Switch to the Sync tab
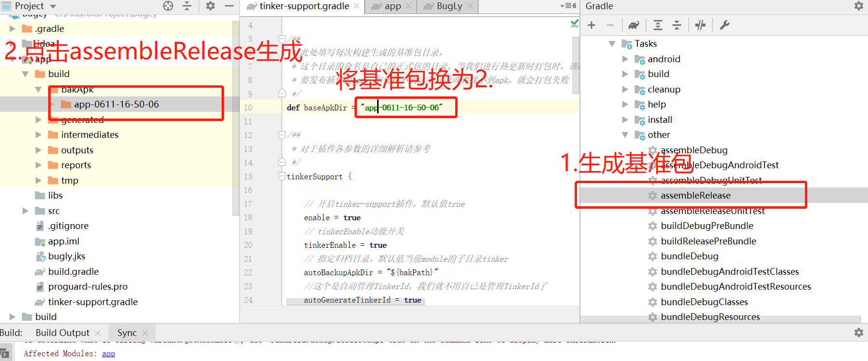 [127, 333]
